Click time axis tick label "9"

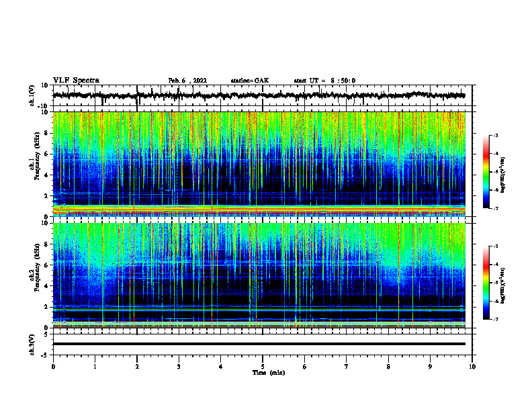tap(430, 367)
